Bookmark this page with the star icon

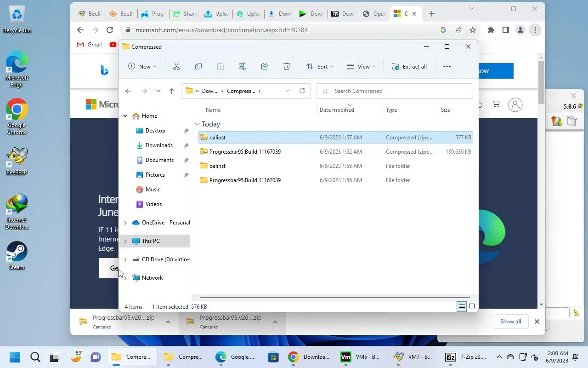tap(473, 30)
